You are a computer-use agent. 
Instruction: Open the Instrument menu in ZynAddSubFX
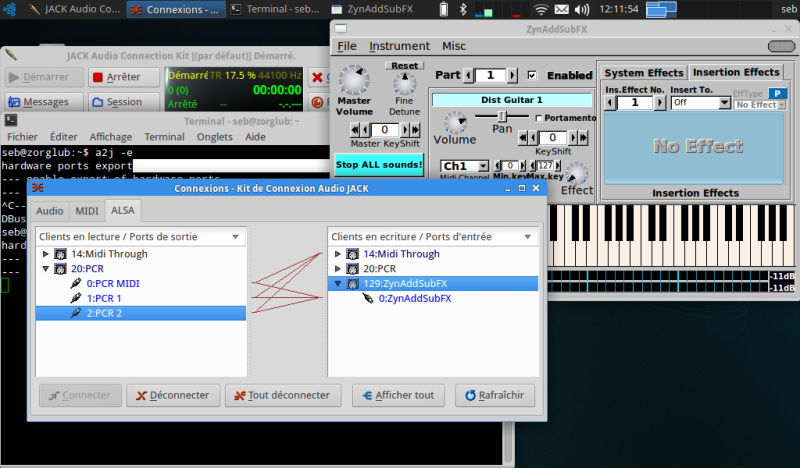point(399,46)
